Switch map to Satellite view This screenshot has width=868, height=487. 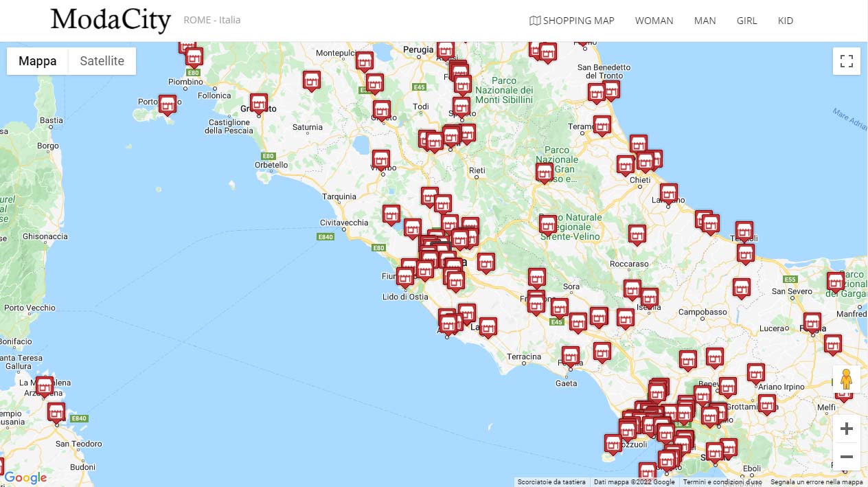pos(102,61)
